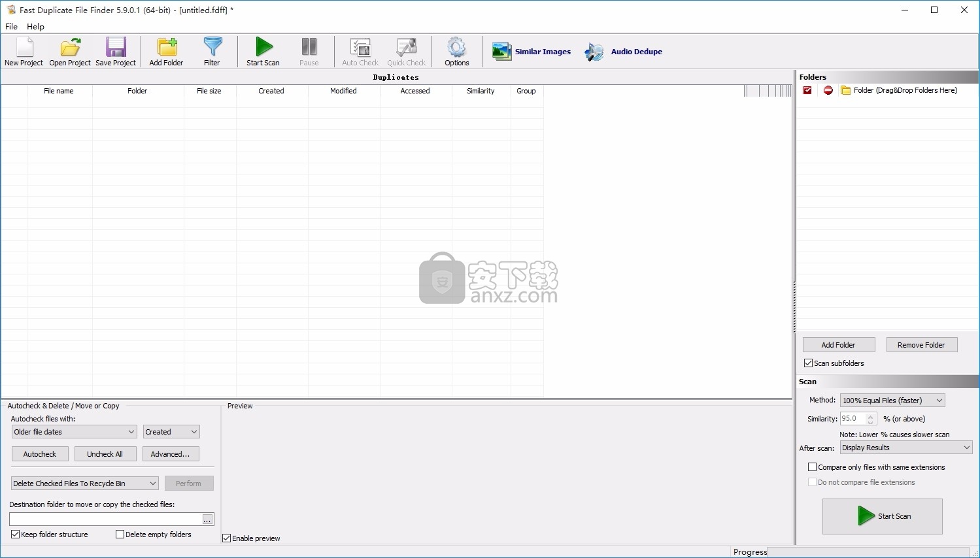Screen dimensions: 980x558
Task: Sort by File name column header
Action: [59, 91]
